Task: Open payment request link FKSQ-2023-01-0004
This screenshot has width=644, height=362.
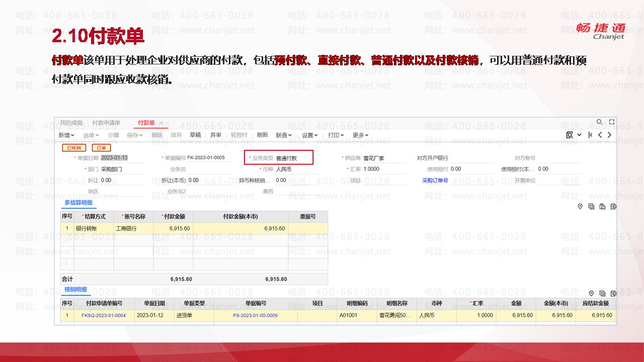Action: tap(104, 316)
